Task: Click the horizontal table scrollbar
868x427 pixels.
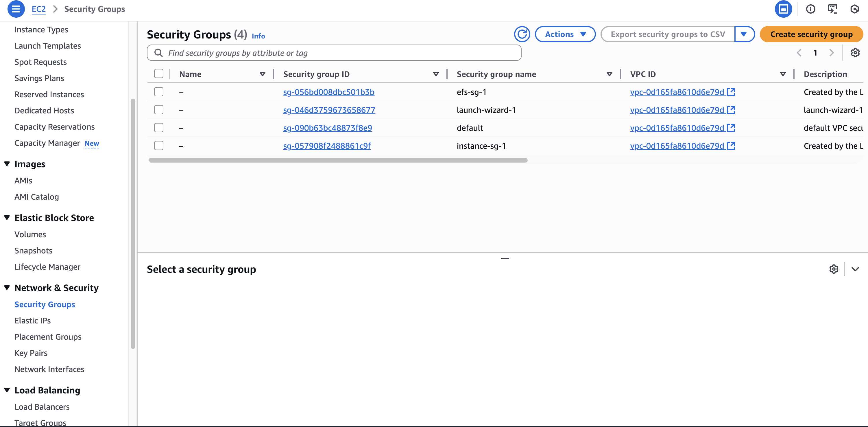Action: pos(338,161)
